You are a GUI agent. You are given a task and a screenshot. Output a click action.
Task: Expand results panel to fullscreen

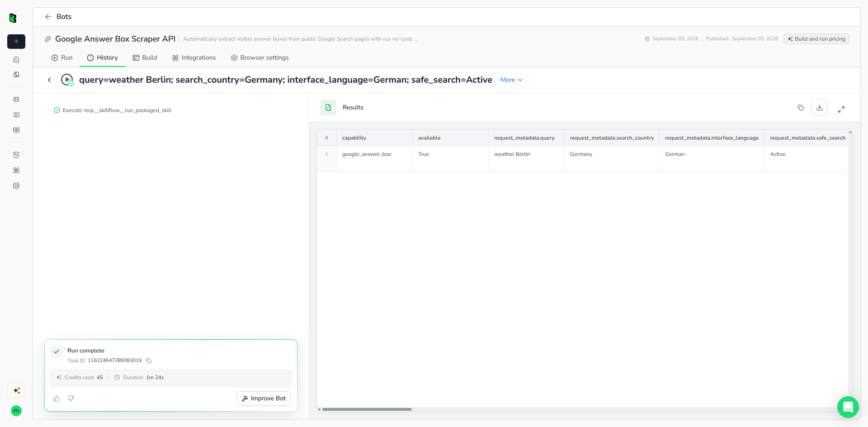click(841, 109)
